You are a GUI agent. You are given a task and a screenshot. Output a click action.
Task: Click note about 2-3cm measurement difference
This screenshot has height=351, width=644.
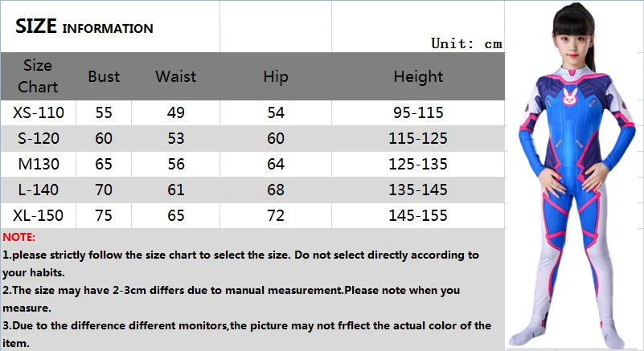tap(232, 290)
